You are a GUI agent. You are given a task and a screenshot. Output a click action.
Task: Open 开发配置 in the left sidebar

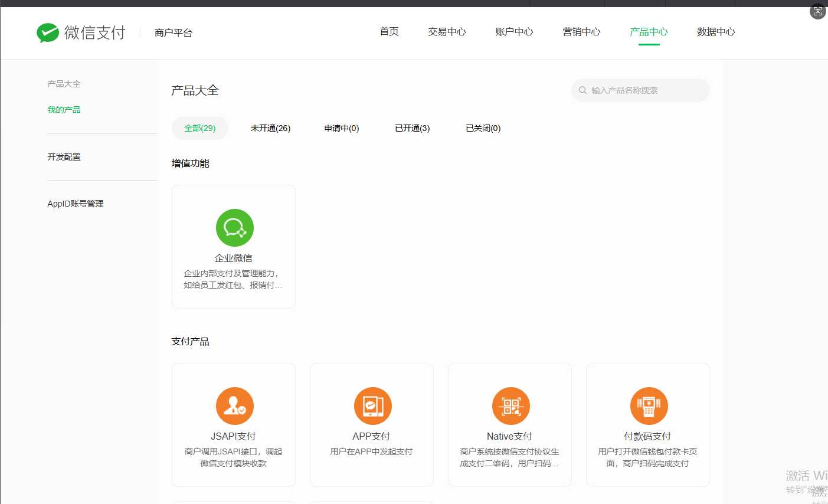click(64, 157)
